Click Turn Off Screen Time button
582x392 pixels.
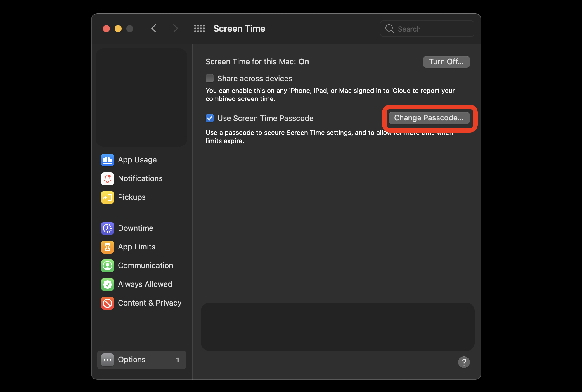pos(446,61)
